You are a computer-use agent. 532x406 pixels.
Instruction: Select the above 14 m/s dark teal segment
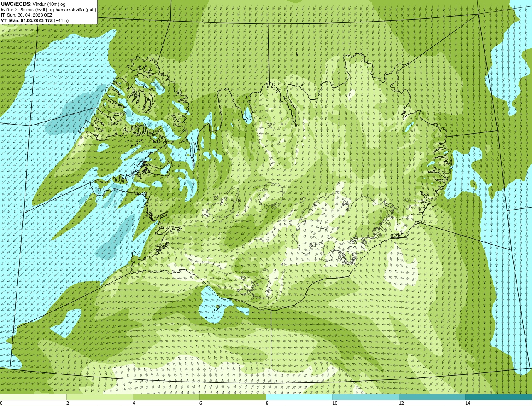point(499,397)
